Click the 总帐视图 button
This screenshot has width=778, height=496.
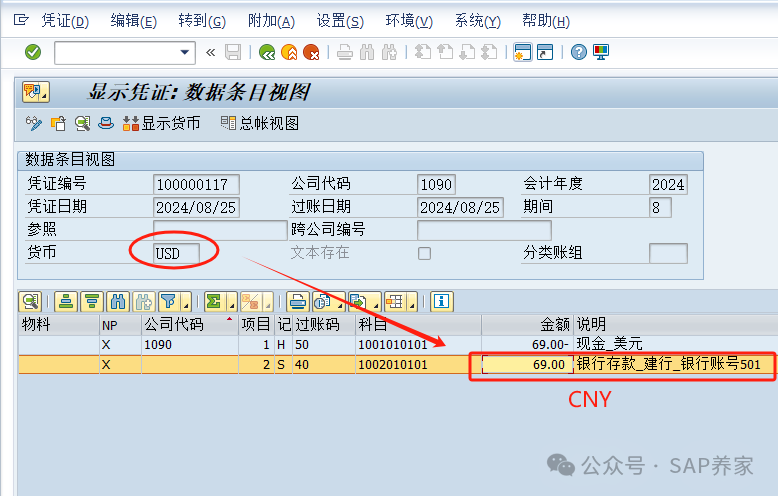(x=259, y=124)
